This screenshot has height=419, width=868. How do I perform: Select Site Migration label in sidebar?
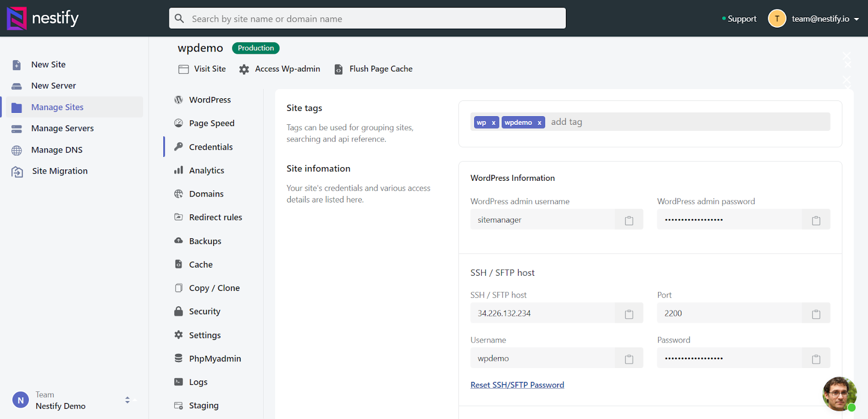pyautogui.click(x=60, y=171)
